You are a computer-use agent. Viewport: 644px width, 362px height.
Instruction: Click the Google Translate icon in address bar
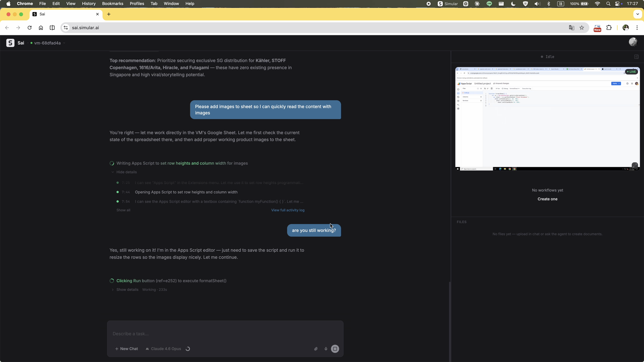[x=572, y=28]
